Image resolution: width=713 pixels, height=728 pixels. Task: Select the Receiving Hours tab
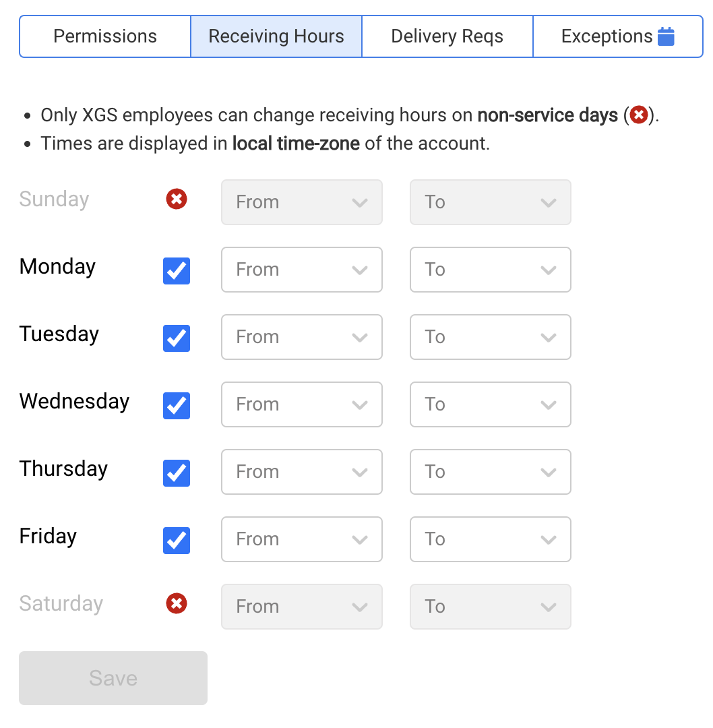276,36
